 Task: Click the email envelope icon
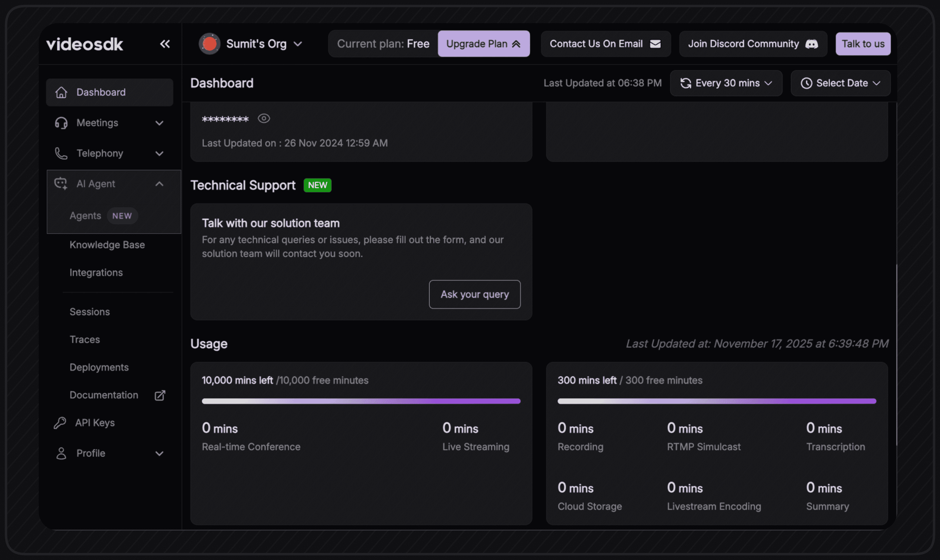tap(656, 44)
